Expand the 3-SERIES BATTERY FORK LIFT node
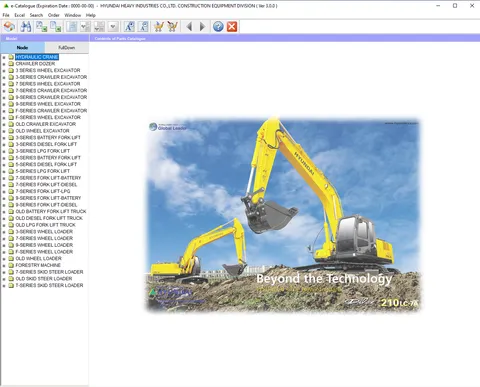Image resolution: width=480 pixels, height=387 pixels. [x=4, y=138]
